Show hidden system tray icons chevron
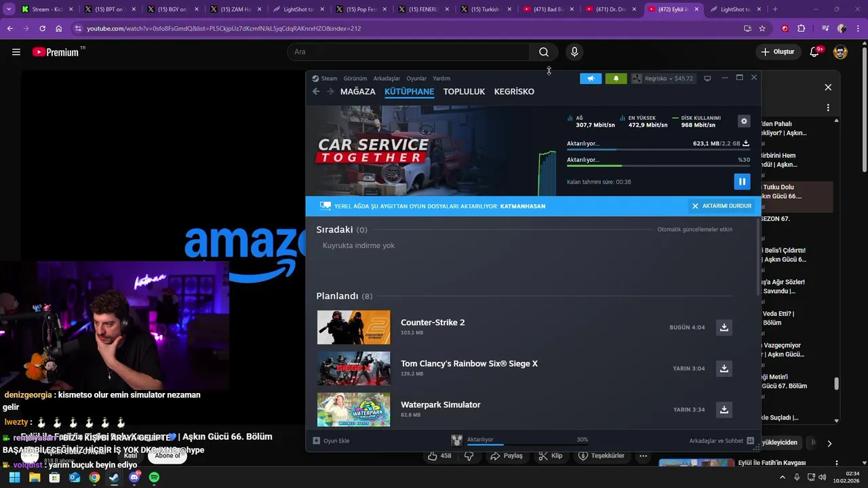 pos(783,477)
